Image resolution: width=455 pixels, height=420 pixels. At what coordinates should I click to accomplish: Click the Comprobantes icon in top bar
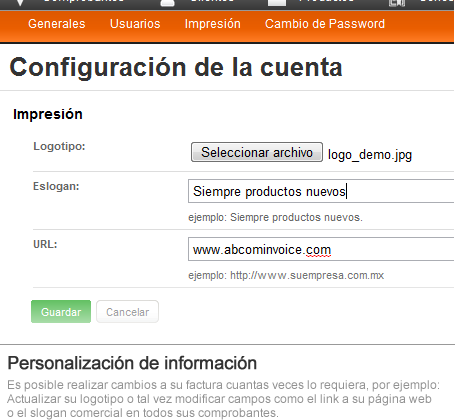point(20,3)
